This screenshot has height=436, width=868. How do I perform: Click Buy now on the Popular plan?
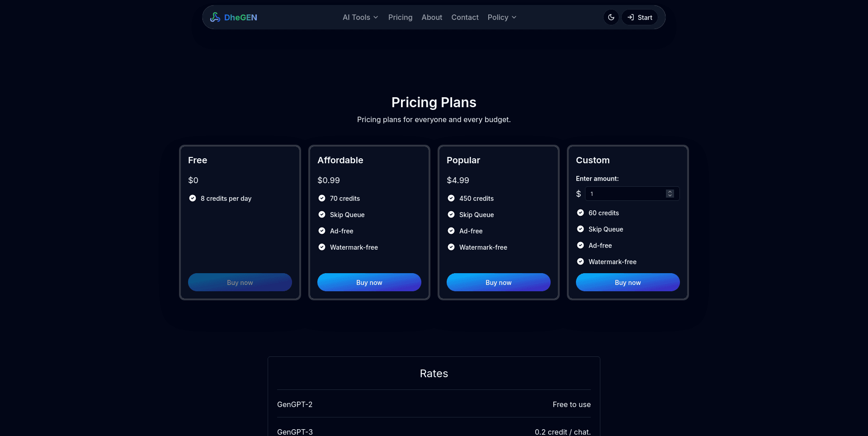pyautogui.click(x=498, y=282)
